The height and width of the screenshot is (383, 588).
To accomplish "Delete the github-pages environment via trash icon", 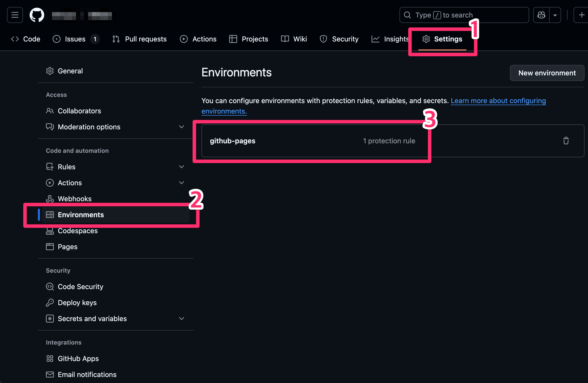I will click(566, 141).
